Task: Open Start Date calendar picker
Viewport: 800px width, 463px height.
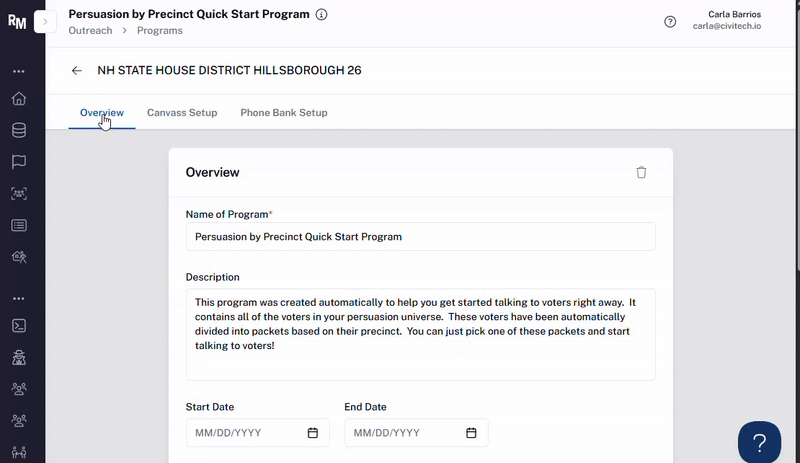Action: (313, 433)
